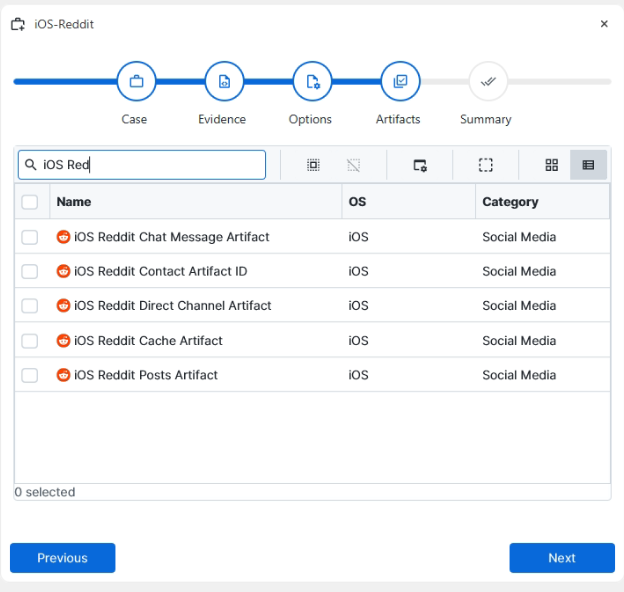This screenshot has height=592, width=624.
Task: Click the Artifacts step label
Action: tap(398, 119)
